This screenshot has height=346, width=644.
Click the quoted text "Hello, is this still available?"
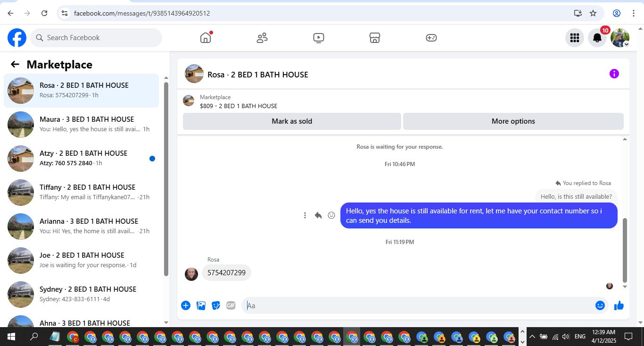(x=576, y=197)
